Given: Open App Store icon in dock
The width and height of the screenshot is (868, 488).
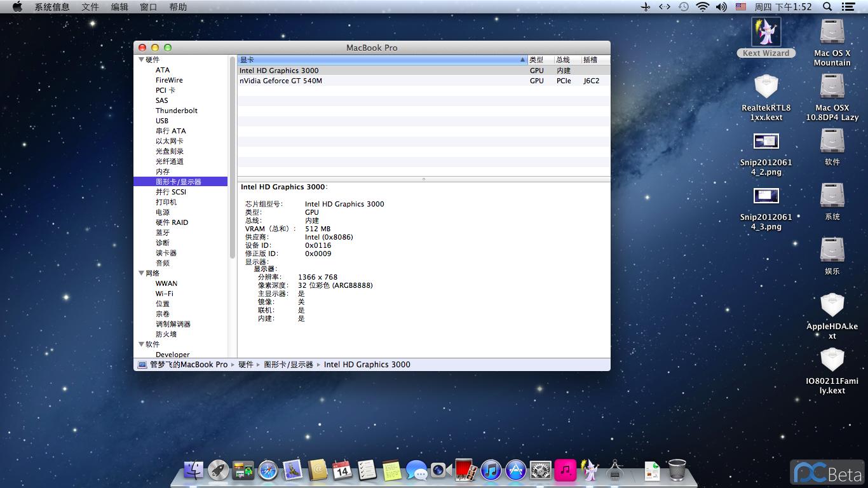Looking at the screenshot, I should point(515,470).
